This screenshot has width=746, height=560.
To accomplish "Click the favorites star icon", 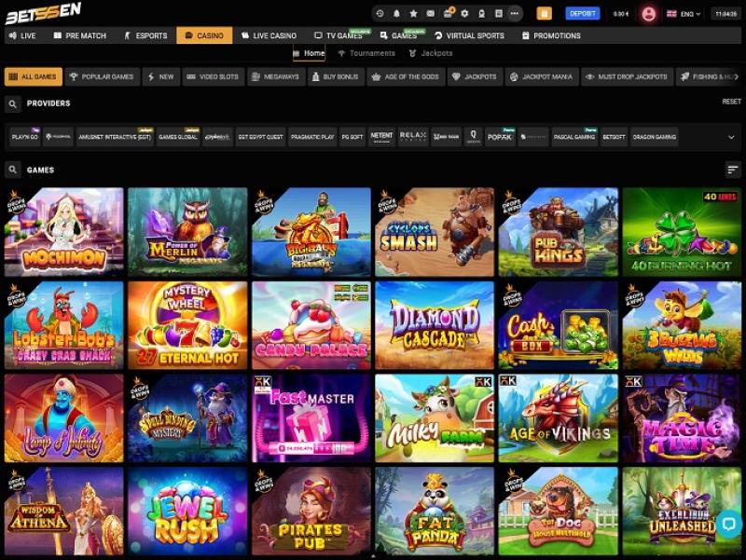I will pos(413,14).
